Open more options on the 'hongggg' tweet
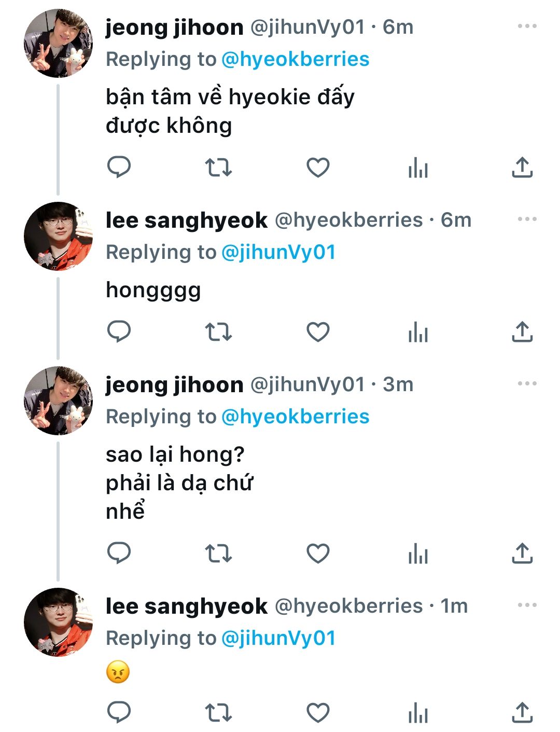This screenshot has height=732, width=560. coord(527,219)
